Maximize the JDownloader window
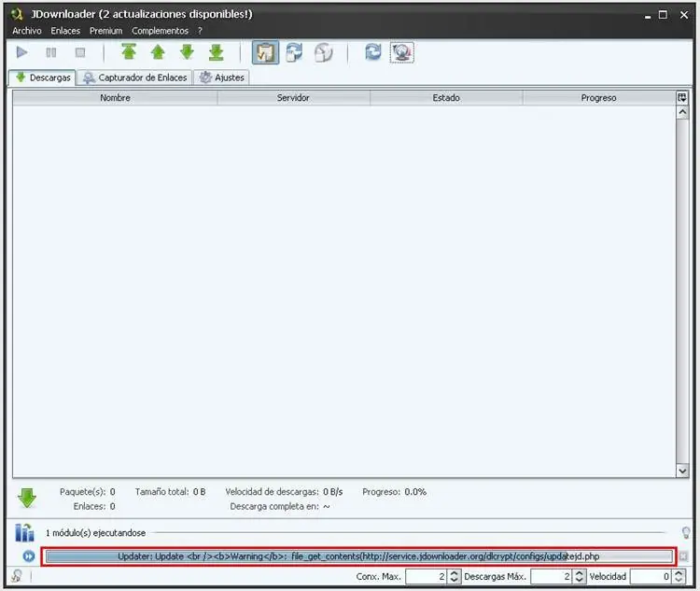Screen dimensions: 700x591 pos(663,15)
